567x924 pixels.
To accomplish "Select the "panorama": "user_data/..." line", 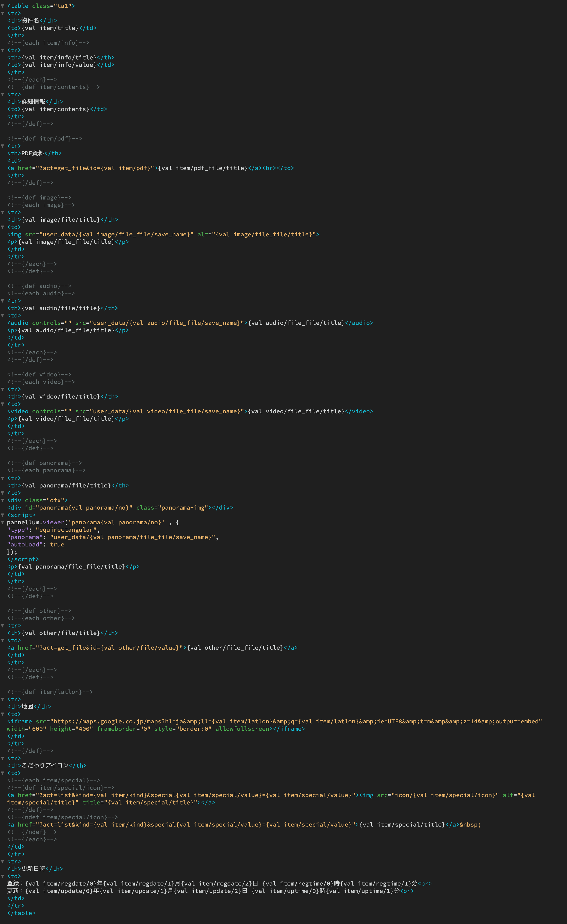I will (113, 537).
